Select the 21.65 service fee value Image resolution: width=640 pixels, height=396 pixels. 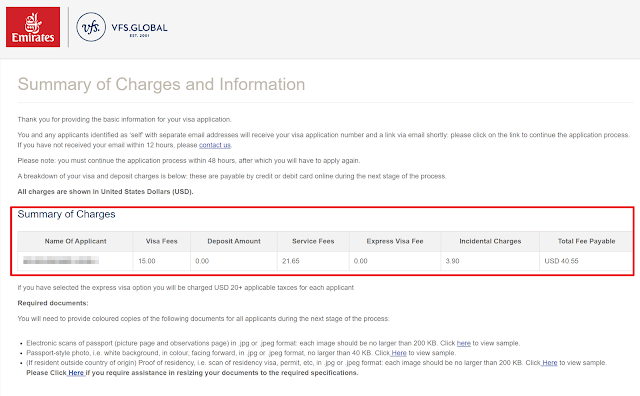click(291, 261)
